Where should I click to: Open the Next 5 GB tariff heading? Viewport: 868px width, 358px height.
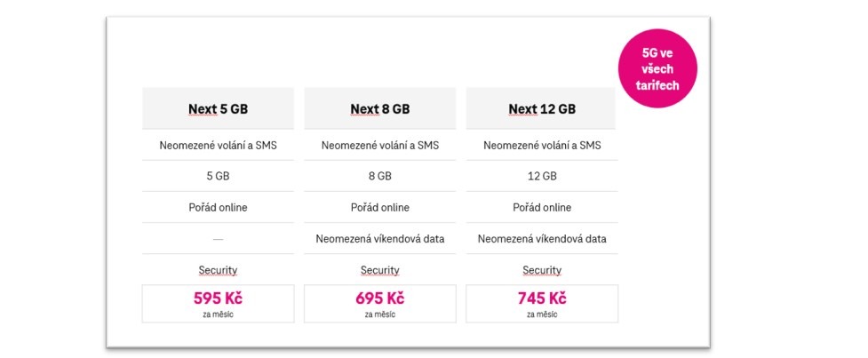click(218, 109)
